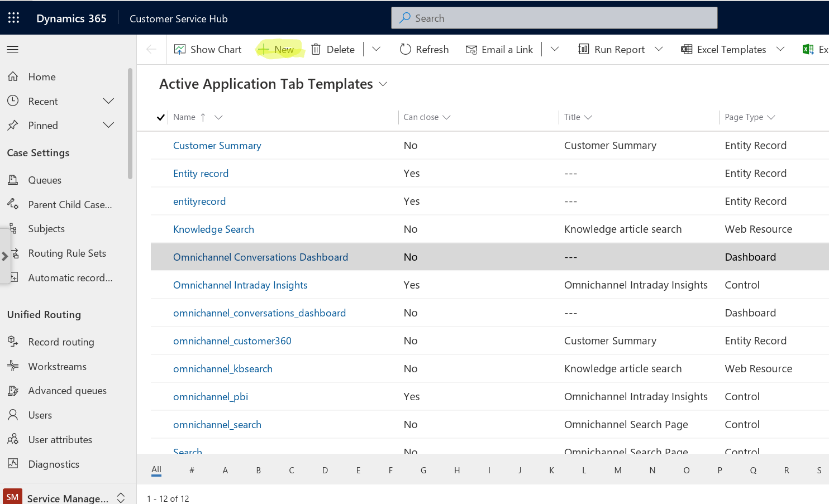Click the Excel Templates icon
The image size is (829, 504).
pyautogui.click(x=687, y=49)
